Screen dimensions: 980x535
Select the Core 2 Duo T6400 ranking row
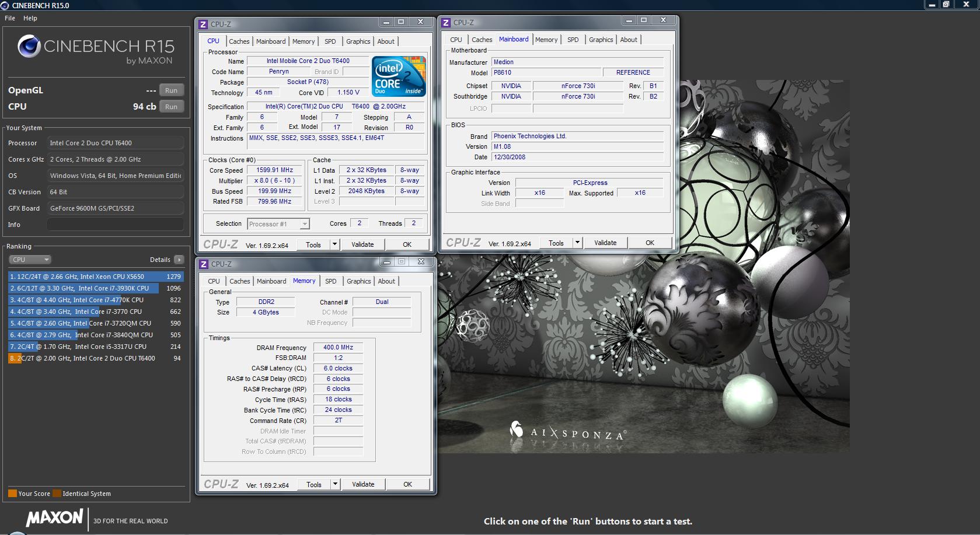[x=96, y=358]
